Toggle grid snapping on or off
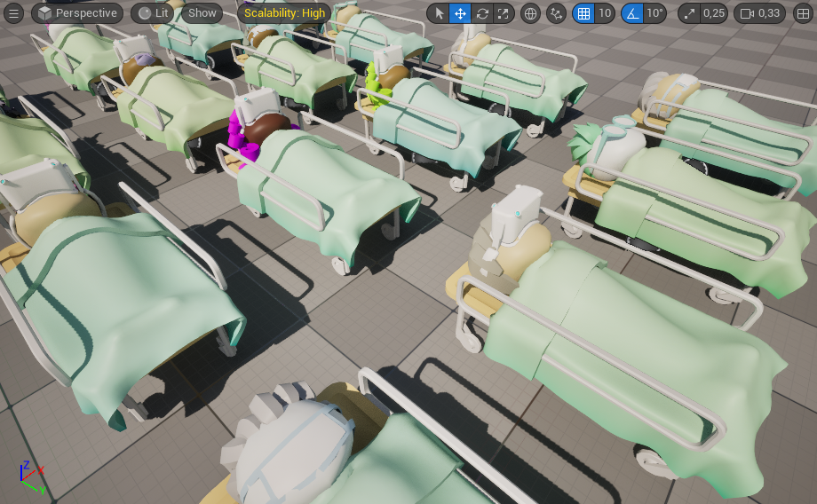The width and height of the screenshot is (817, 504). click(x=583, y=13)
